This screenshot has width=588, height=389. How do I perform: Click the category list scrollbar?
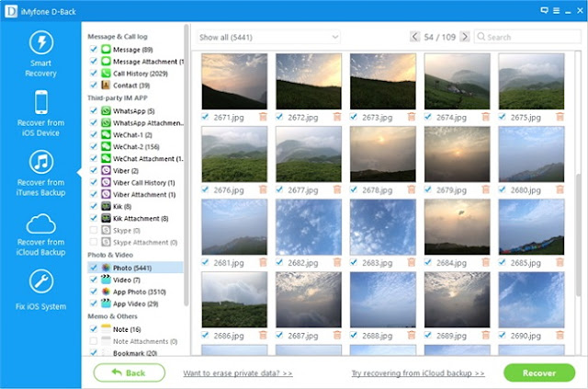pyautogui.click(x=187, y=166)
